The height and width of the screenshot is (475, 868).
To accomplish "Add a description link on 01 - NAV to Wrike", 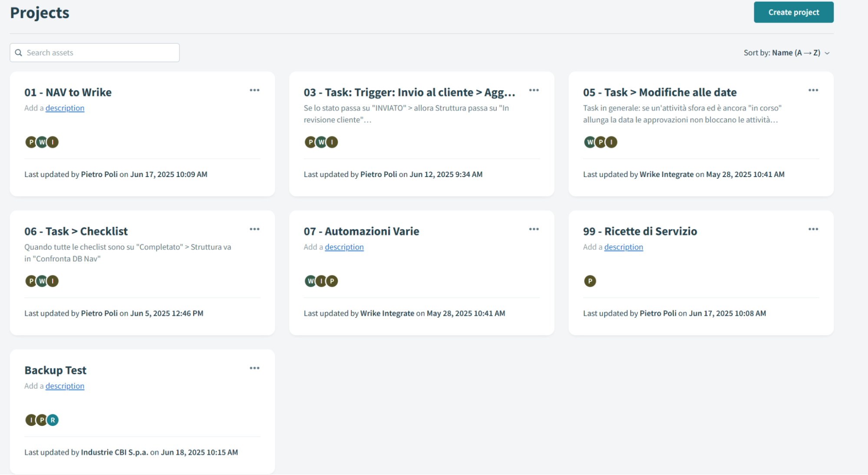I will (x=65, y=108).
